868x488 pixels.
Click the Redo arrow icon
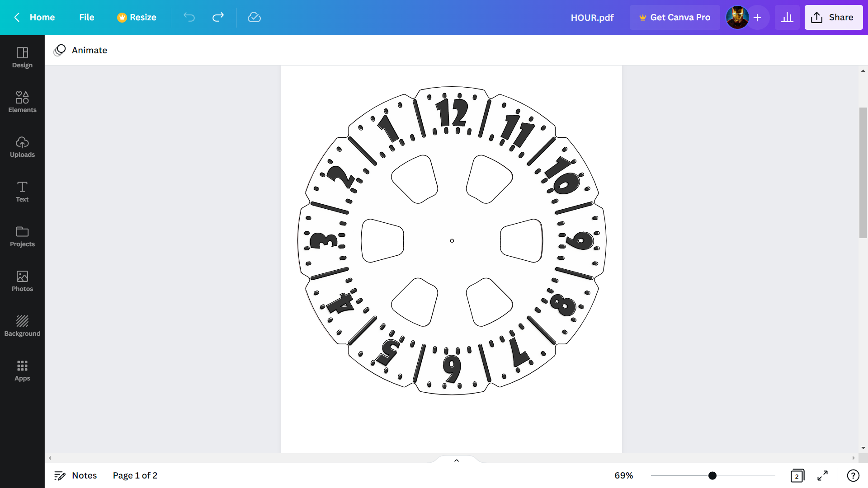click(x=218, y=17)
